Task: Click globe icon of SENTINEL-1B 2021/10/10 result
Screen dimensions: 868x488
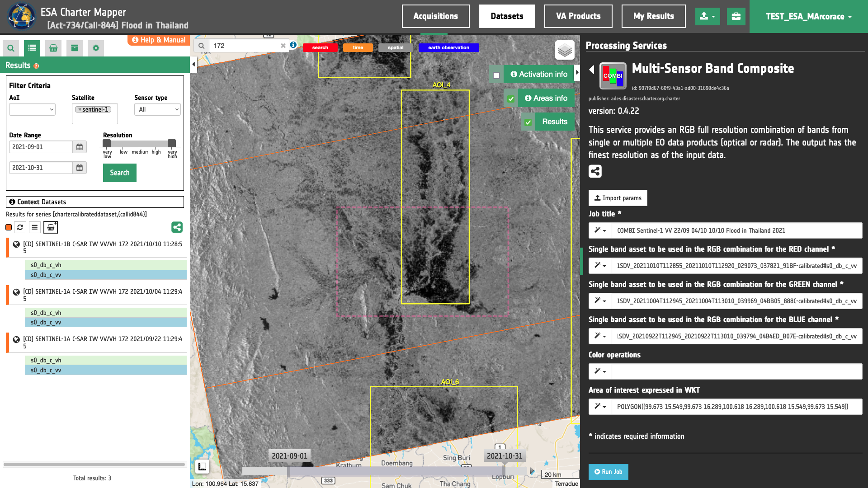Action: 16,244
